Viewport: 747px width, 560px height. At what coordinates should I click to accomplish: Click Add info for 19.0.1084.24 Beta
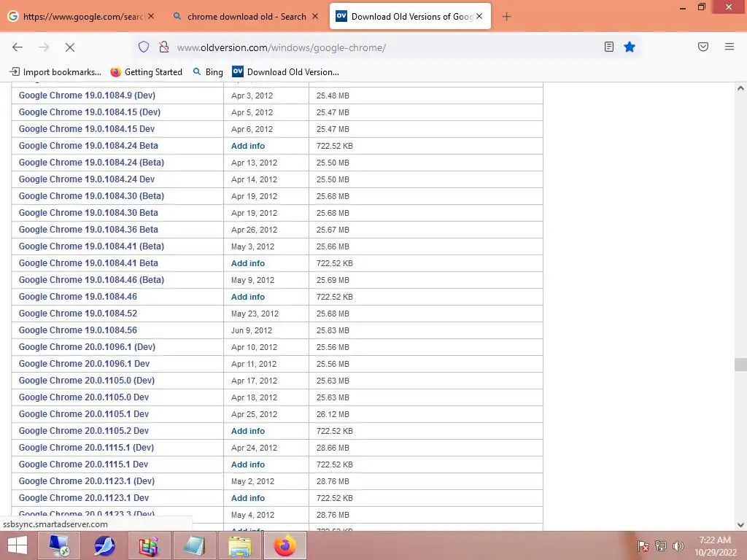click(248, 146)
